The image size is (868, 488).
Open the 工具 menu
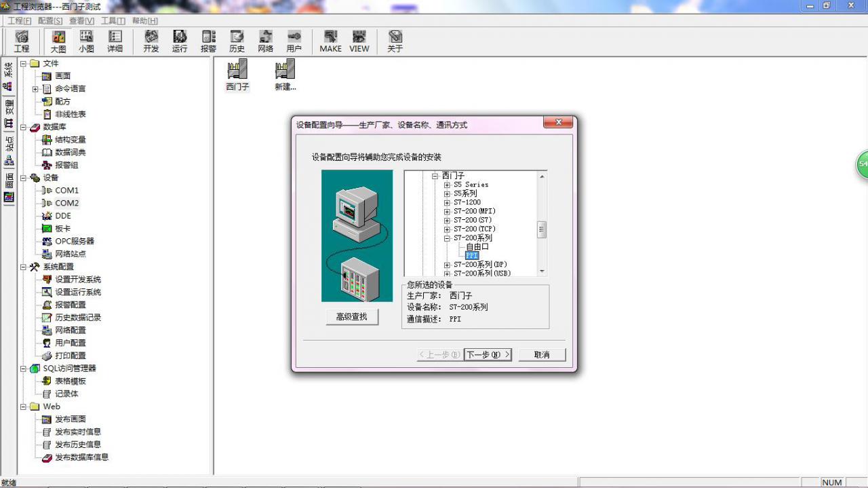pyautogui.click(x=113, y=21)
